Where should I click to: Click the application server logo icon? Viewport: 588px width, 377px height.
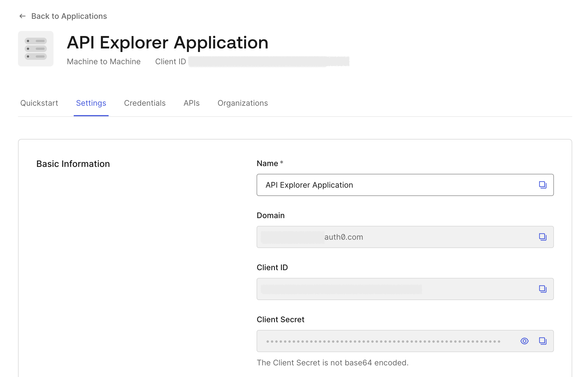pos(36,49)
